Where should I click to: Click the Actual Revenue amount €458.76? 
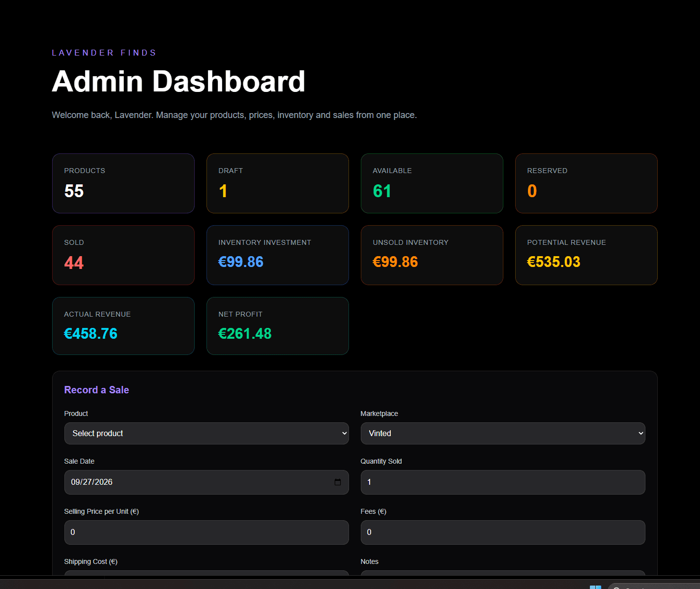coord(91,334)
